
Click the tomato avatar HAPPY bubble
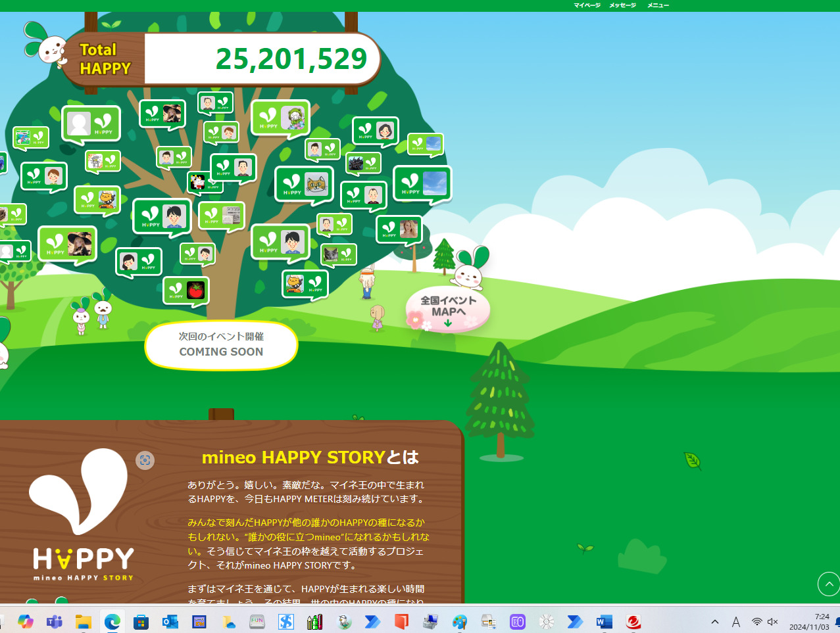coord(186,290)
